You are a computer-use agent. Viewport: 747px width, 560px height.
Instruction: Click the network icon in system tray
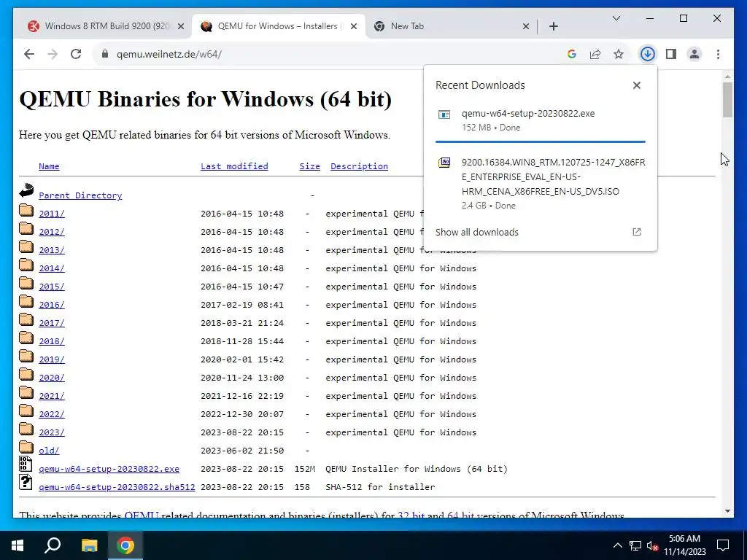pyautogui.click(x=635, y=545)
